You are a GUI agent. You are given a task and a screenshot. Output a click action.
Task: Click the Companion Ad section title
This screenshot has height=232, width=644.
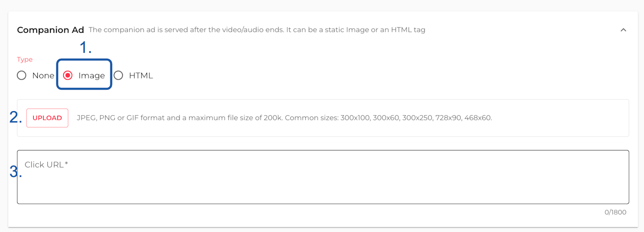(50, 30)
